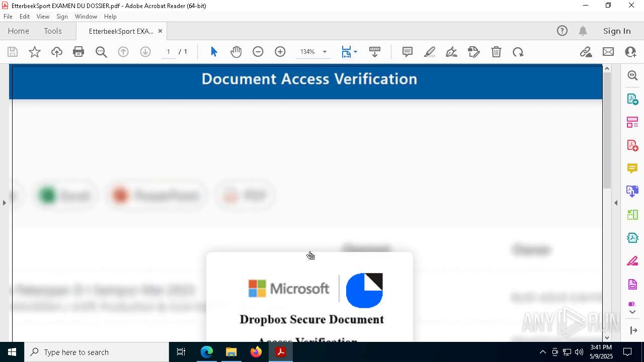The width and height of the screenshot is (644, 362).
Task: Upload the file with the cloud upload icon
Action: [57, 52]
